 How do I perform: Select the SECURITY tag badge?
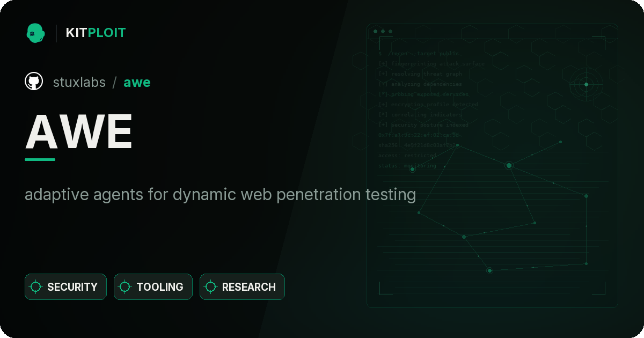click(x=65, y=287)
